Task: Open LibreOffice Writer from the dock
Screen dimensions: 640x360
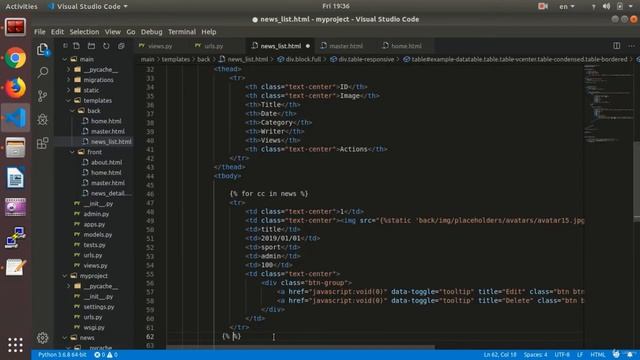Action: click(x=16, y=178)
